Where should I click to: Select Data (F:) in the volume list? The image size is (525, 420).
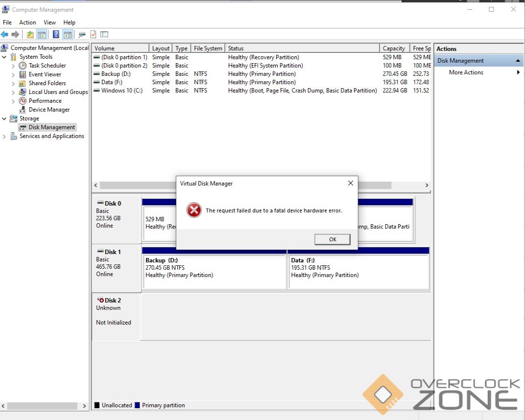[x=262, y=82]
